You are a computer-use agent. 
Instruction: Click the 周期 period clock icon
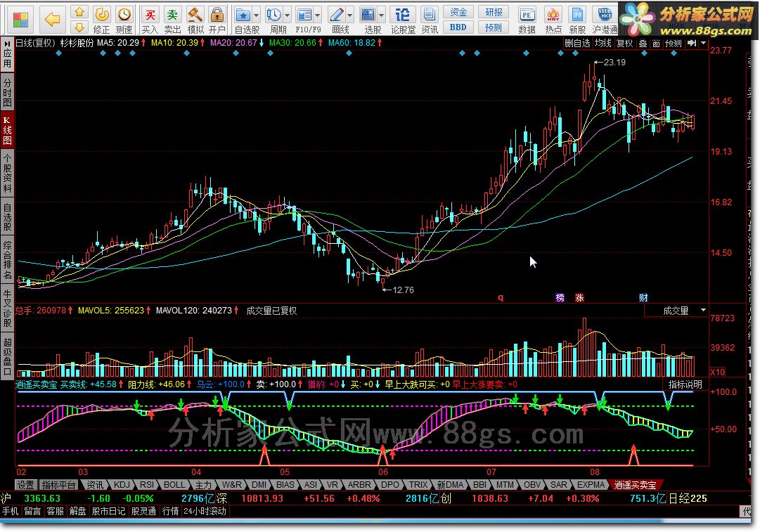tap(274, 15)
